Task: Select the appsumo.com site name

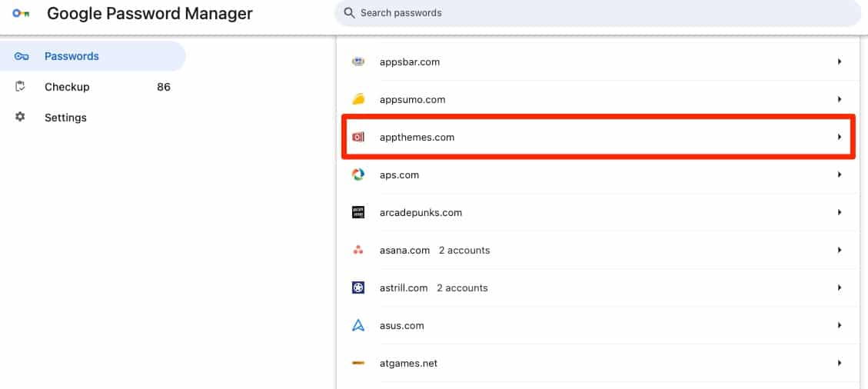Action: coord(412,100)
